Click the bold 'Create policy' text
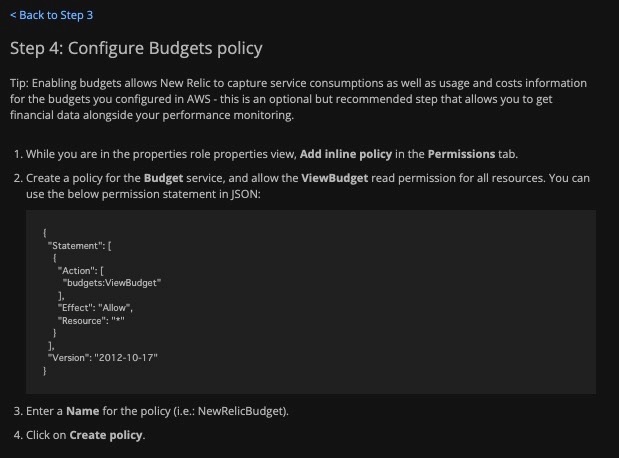 pos(106,435)
